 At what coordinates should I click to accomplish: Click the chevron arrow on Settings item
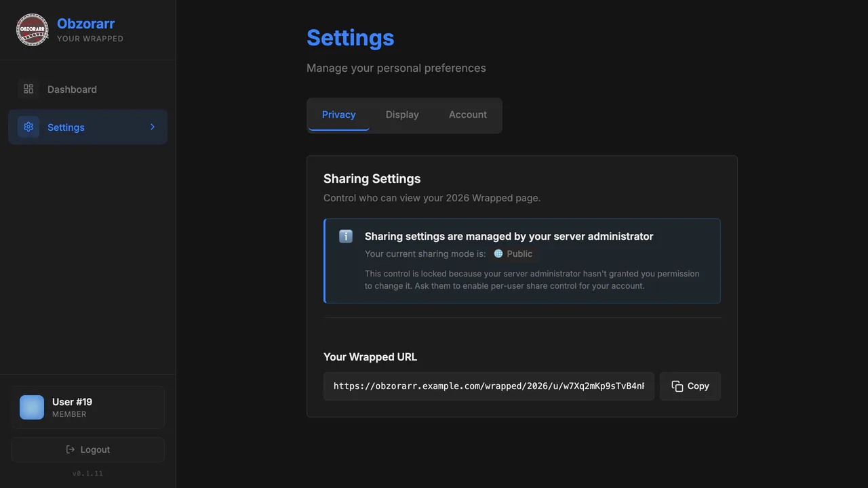coord(153,127)
